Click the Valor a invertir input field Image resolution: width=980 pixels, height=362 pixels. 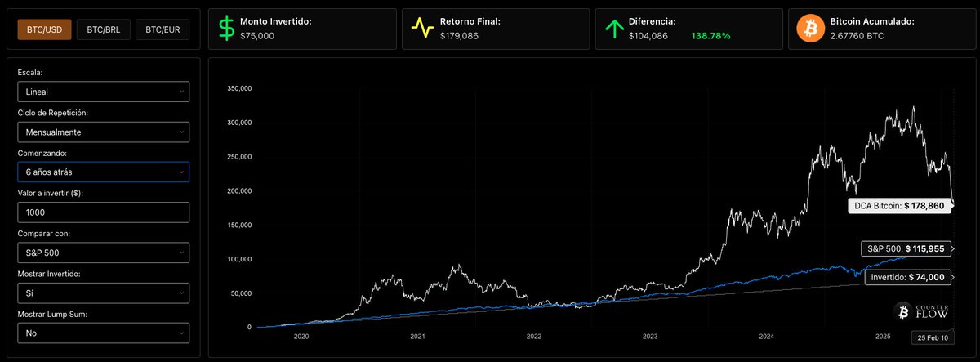click(103, 212)
